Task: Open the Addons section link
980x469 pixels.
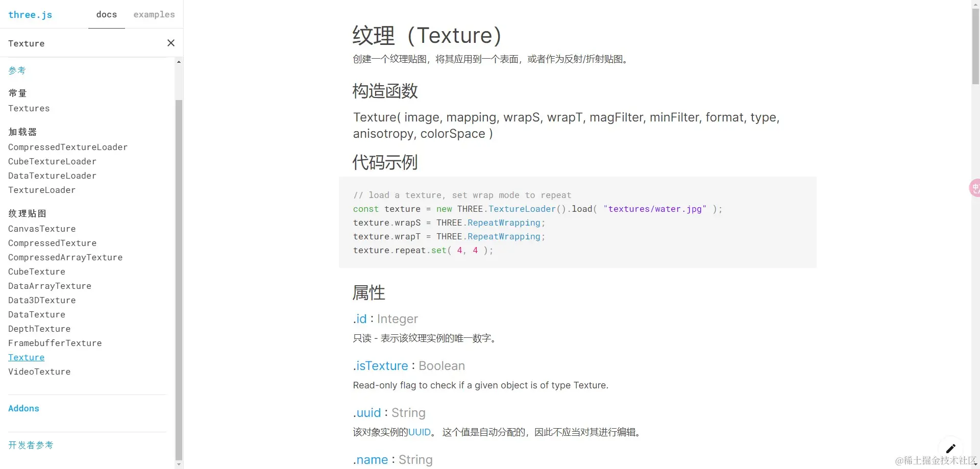Action: click(x=23, y=408)
